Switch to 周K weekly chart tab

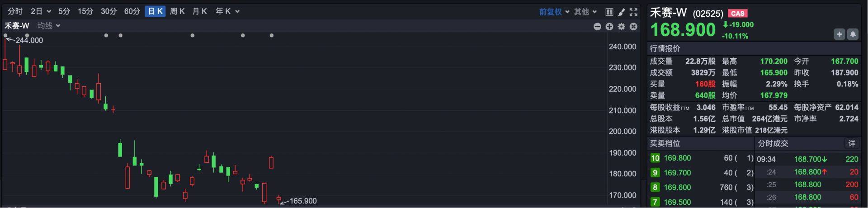177,11
